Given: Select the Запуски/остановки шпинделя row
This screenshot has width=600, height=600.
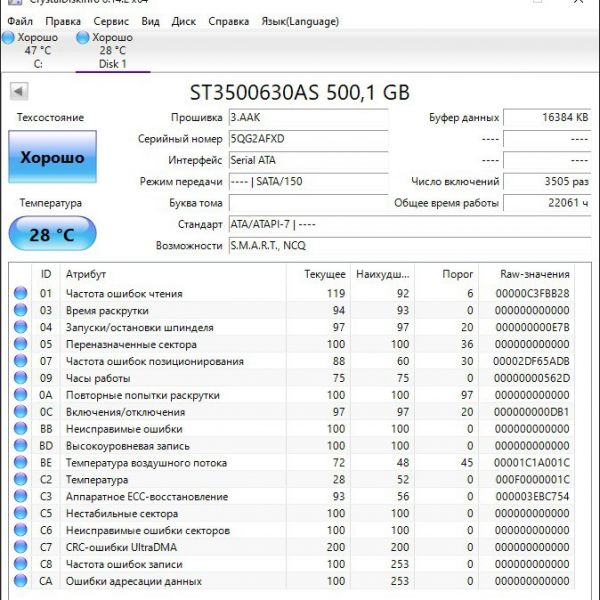Looking at the screenshot, I should point(292,327).
